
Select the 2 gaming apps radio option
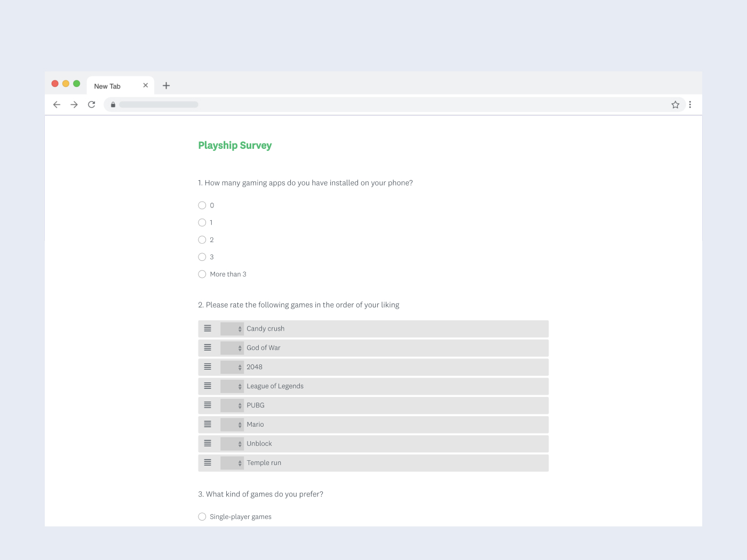tap(202, 239)
